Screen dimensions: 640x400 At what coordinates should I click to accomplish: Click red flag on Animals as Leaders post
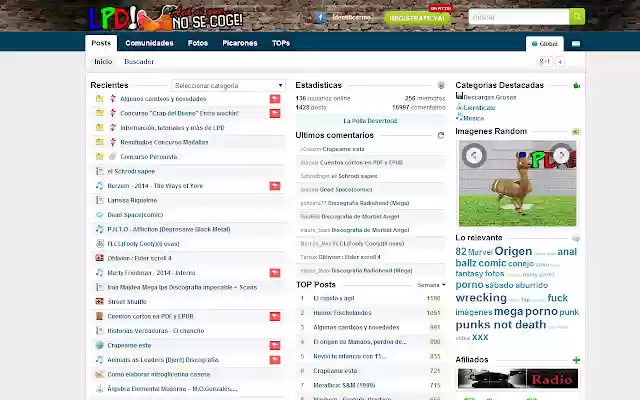275,360
